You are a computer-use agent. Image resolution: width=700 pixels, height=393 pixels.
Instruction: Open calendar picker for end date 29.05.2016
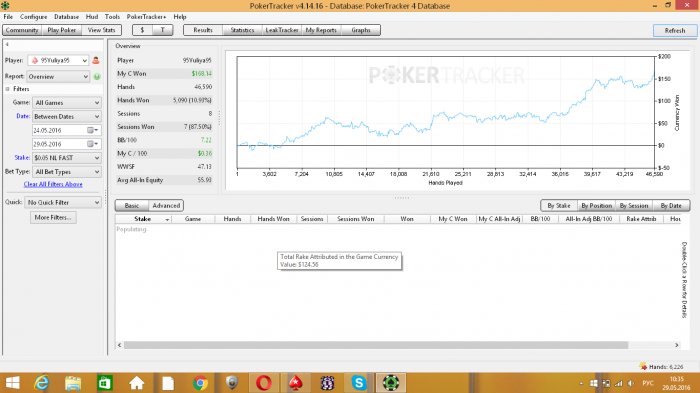click(92, 144)
